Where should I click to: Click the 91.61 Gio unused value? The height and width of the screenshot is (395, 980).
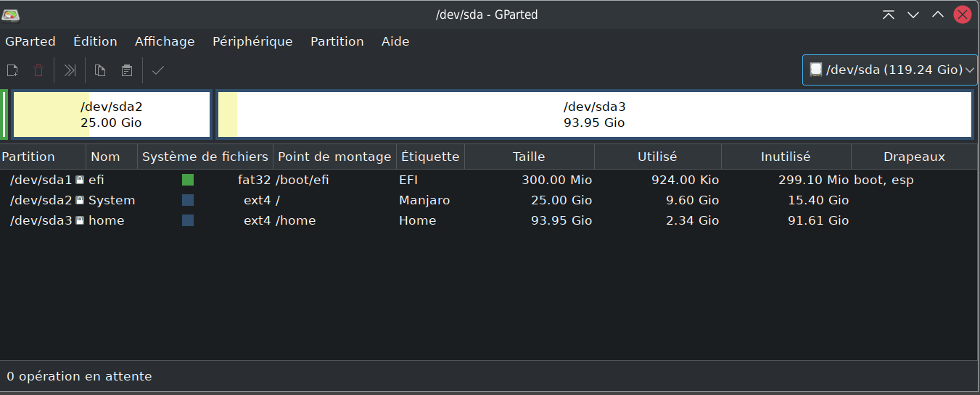pyautogui.click(x=818, y=220)
